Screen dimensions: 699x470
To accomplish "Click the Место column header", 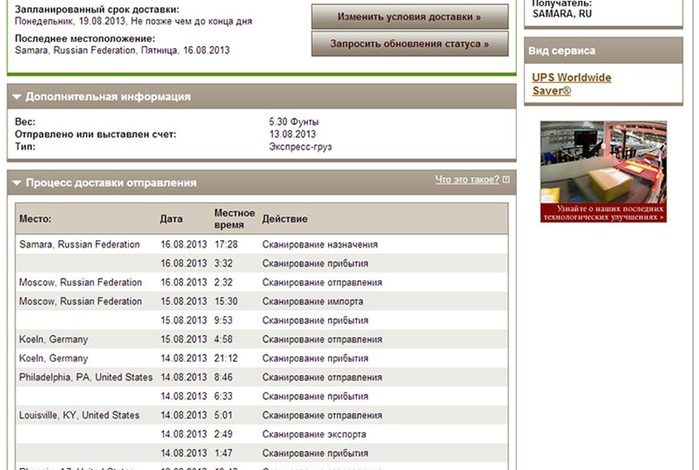I will [x=35, y=219].
